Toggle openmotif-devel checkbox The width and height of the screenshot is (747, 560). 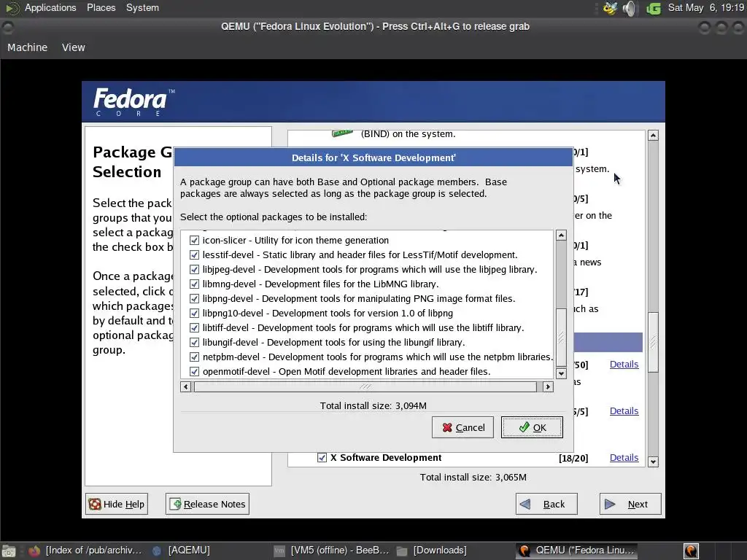[x=194, y=371]
